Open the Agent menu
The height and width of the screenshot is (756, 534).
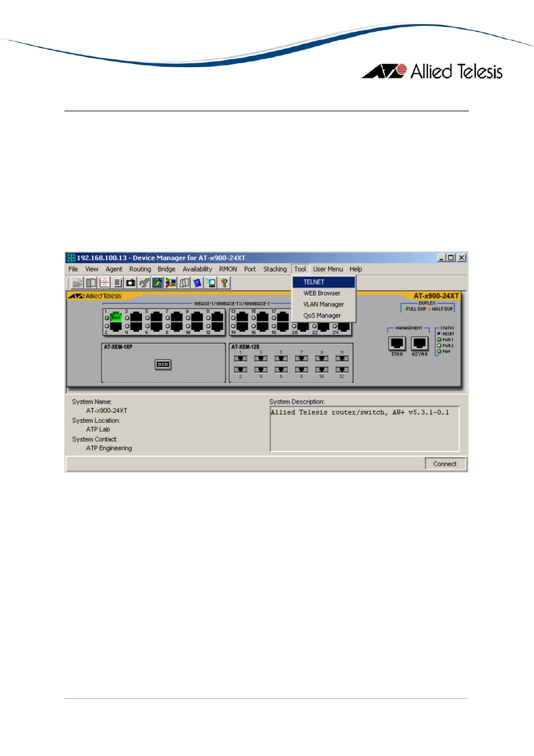(114, 269)
